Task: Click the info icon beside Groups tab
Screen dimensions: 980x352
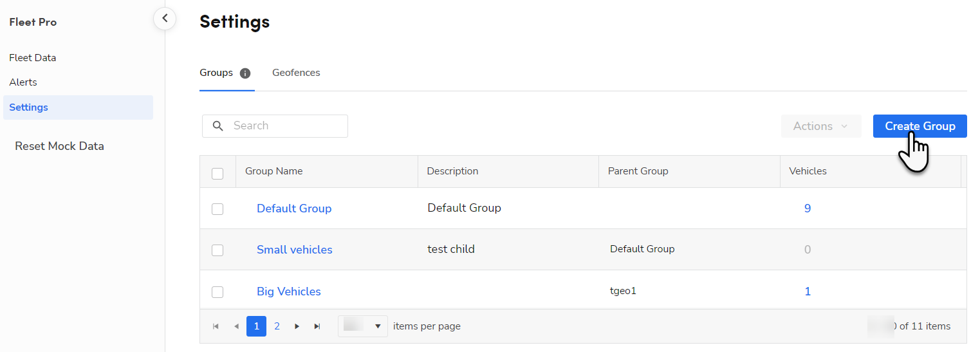Action: [x=245, y=73]
